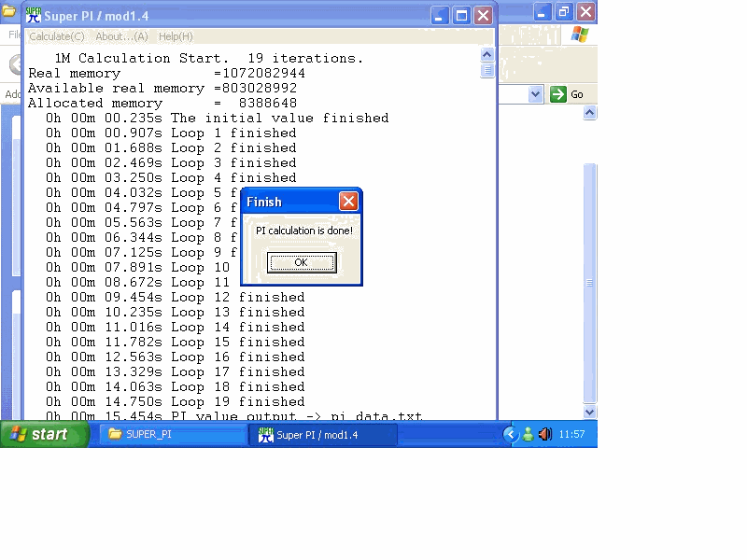Click the 'Loop 1 finished' line
This screenshot has width=747, height=560.
click(x=171, y=133)
